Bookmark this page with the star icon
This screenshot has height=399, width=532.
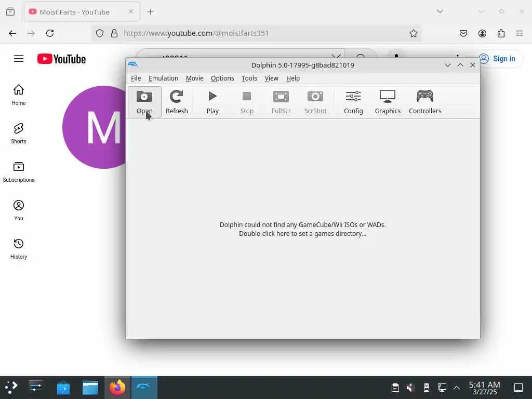(x=413, y=33)
